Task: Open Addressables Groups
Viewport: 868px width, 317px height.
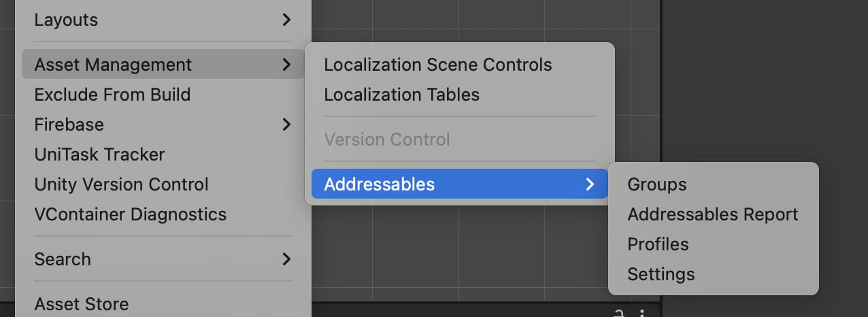Action: tap(656, 184)
